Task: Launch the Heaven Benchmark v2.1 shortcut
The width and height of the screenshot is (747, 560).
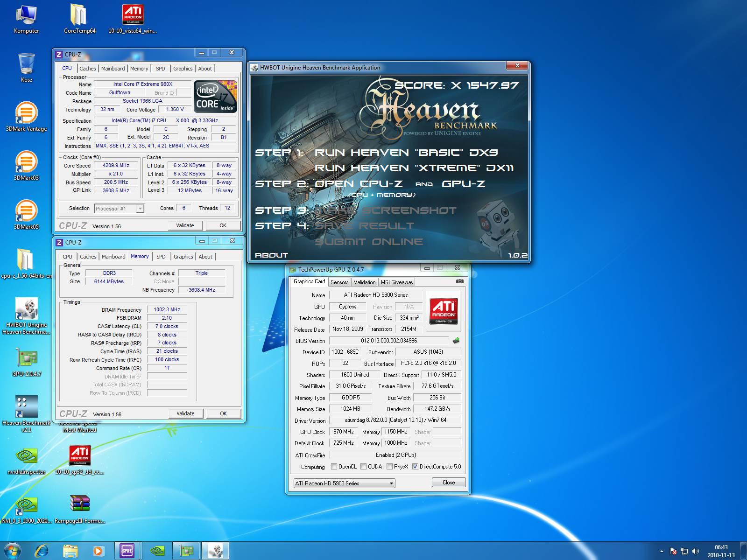Action: 26,414
